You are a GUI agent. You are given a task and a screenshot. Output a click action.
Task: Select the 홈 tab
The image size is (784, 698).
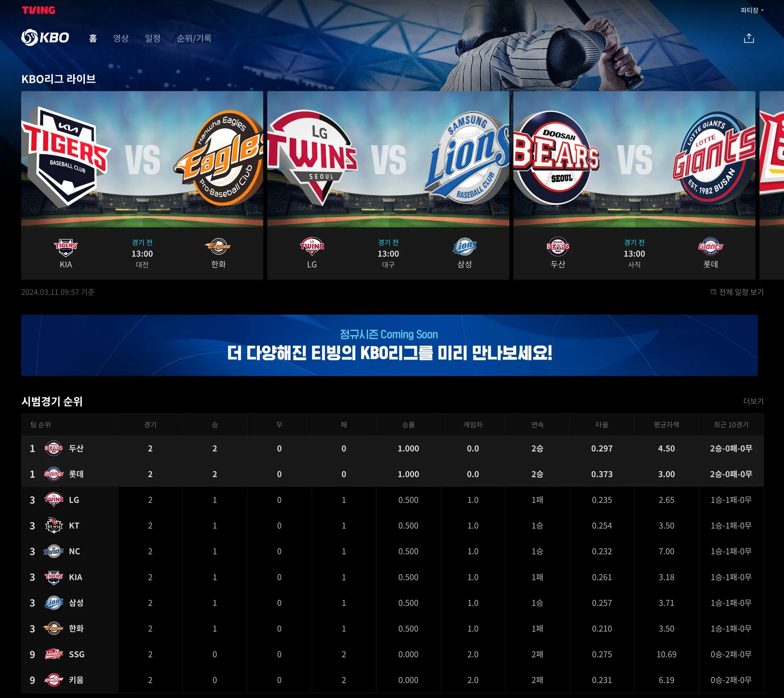(x=93, y=38)
